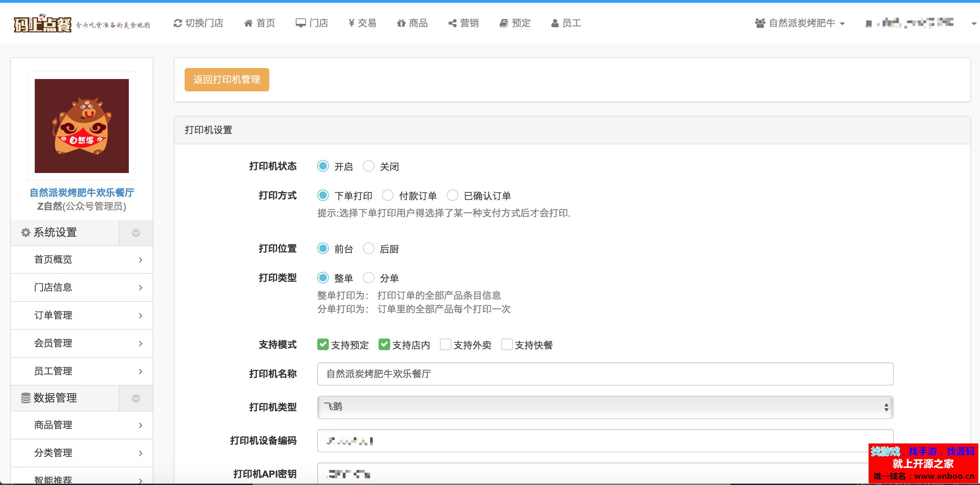The image size is (980, 485).
Task: Click the share icon beside 营销
Action: click(452, 23)
